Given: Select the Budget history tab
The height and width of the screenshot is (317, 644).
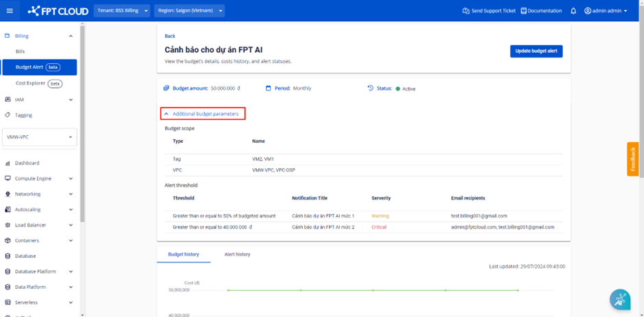Looking at the screenshot, I should 184,255.
